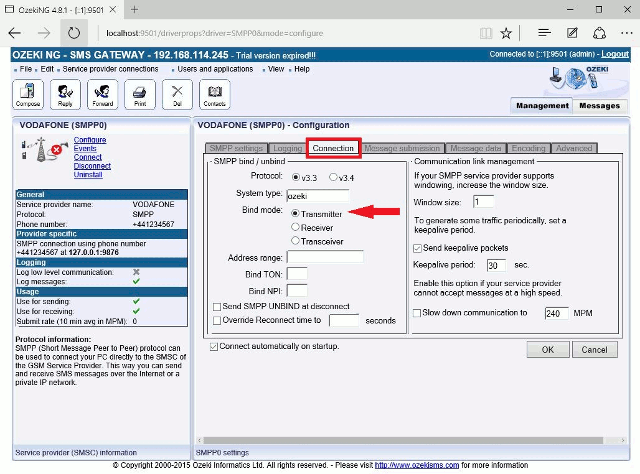Image resolution: width=640 pixels, height=474 pixels.
Task: Click the Ozeki logo graphic
Action: (579, 78)
